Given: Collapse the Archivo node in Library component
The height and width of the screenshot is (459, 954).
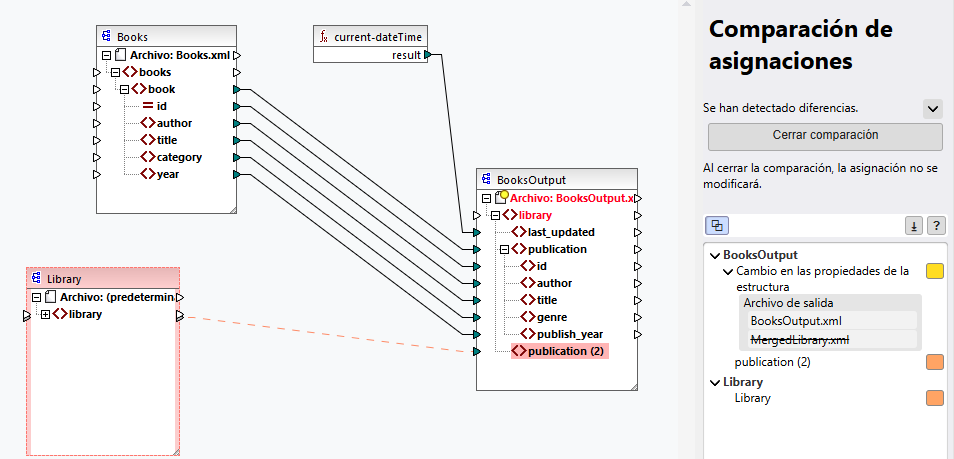Looking at the screenshot, I should coord(36,297).
